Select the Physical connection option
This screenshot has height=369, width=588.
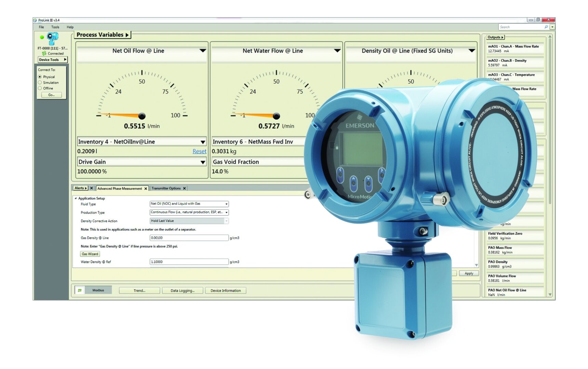click(40, 77)
